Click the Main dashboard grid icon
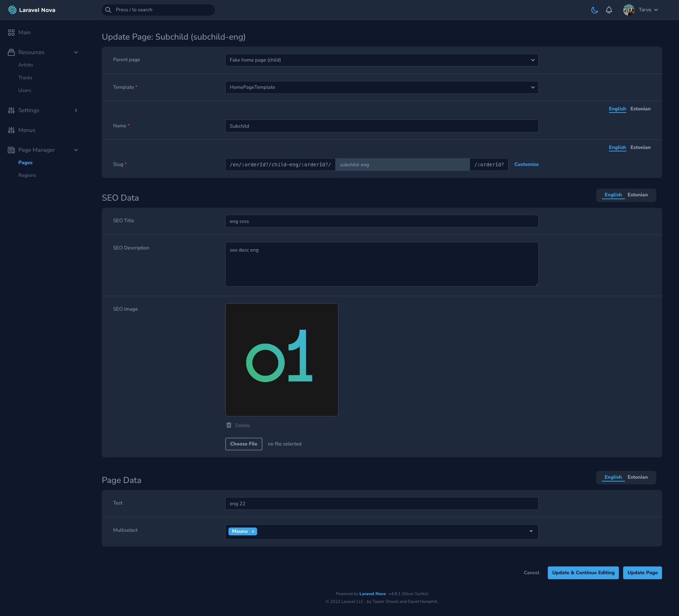Viewport: 679px width, 616px height. pos(11,32)
